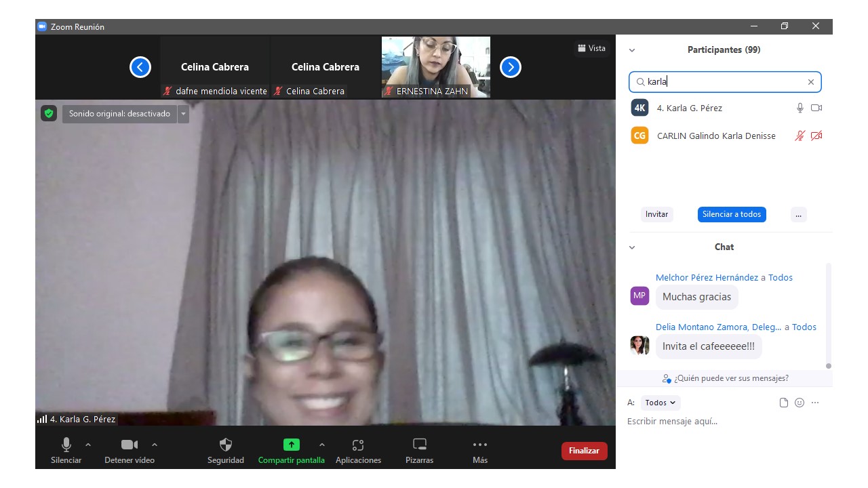Click sender name Melchor Pérez Hernández
This screenshot has height=488, width=868.
tap(707, 277)
